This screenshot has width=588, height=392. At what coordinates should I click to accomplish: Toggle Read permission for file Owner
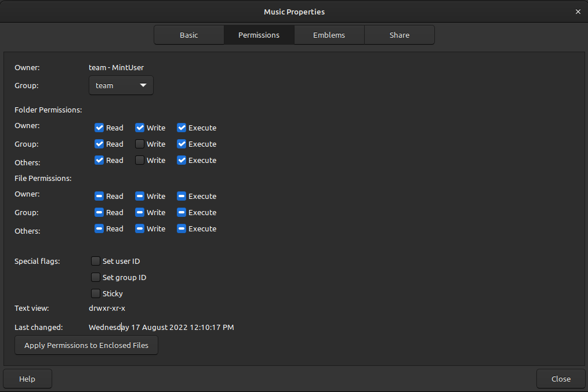point(99,196)
